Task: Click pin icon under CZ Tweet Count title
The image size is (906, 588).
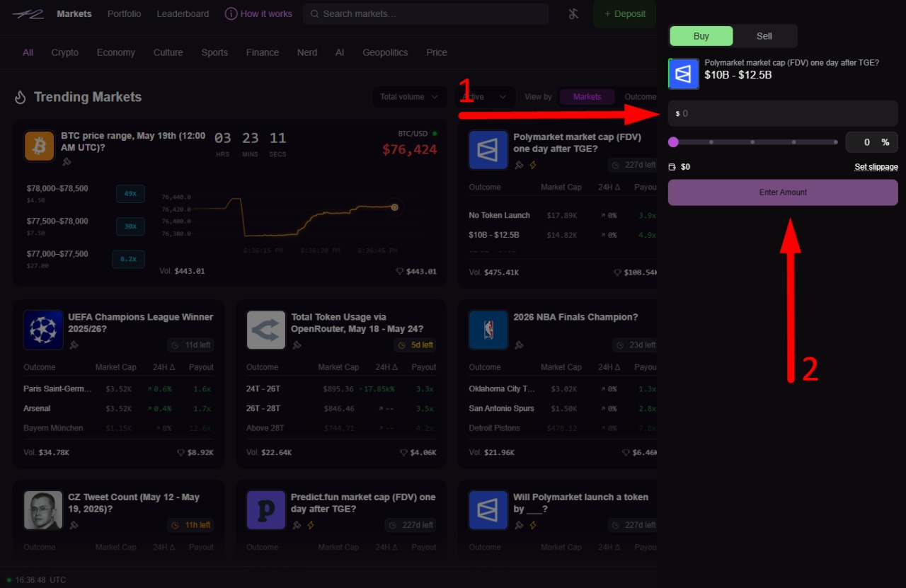Action: (74, 525)
